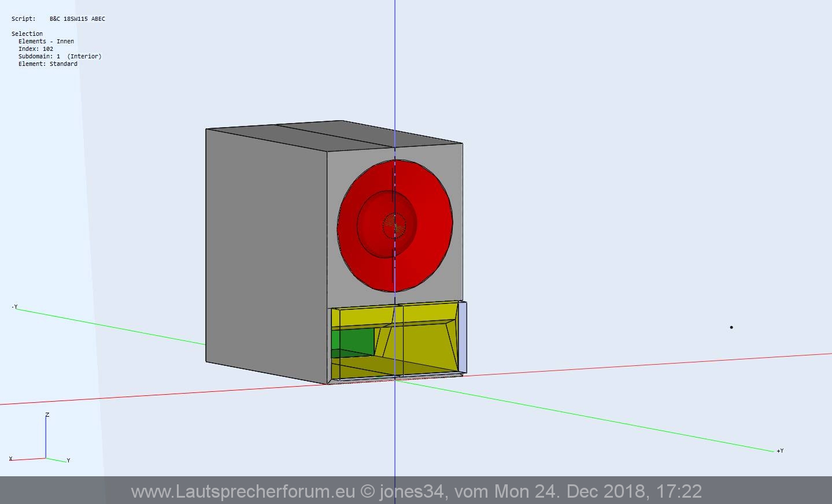Open the www.Lautsprecherforum.eu watermark link
Image resolution: width=832 pixels, height=504 pixels.
click(x=243, y=491)
